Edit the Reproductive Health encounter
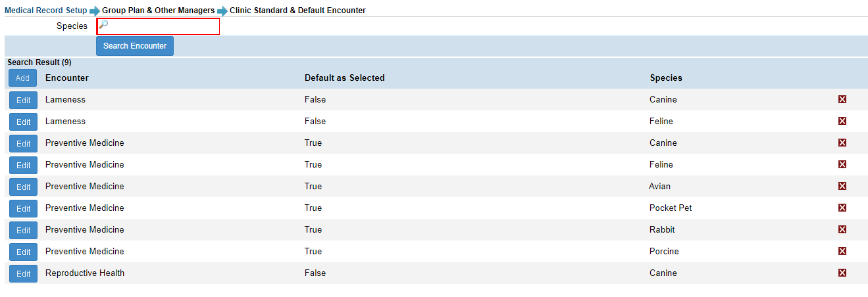The height and width of the screenshot is (297, 868). [x=23, y=274]
